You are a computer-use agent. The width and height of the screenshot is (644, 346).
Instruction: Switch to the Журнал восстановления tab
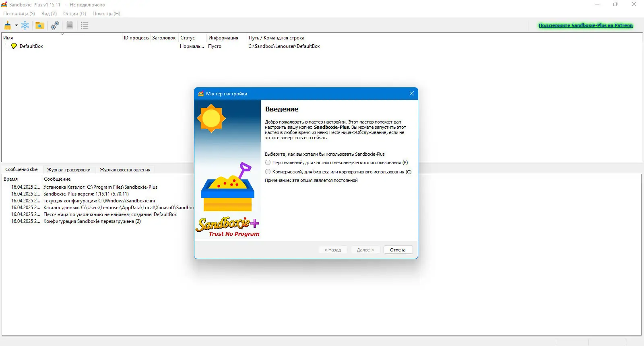pyautogui.click(x=125, y=170)
